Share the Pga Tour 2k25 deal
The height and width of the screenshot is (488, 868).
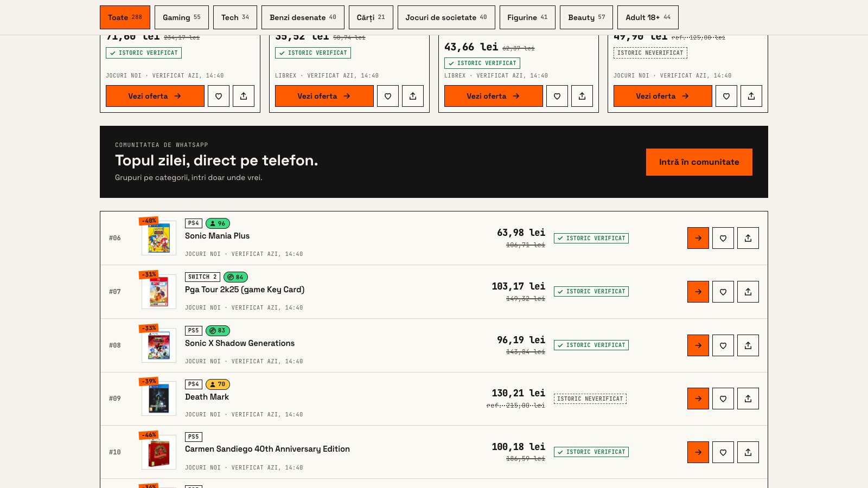click(x=748, y=292)
